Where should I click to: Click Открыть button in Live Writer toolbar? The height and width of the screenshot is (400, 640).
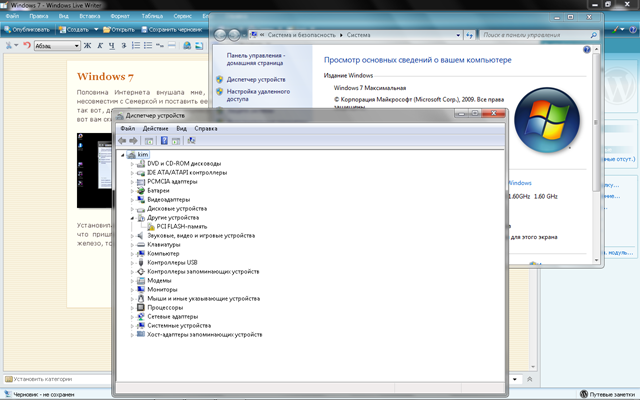[x=119, y=29]
